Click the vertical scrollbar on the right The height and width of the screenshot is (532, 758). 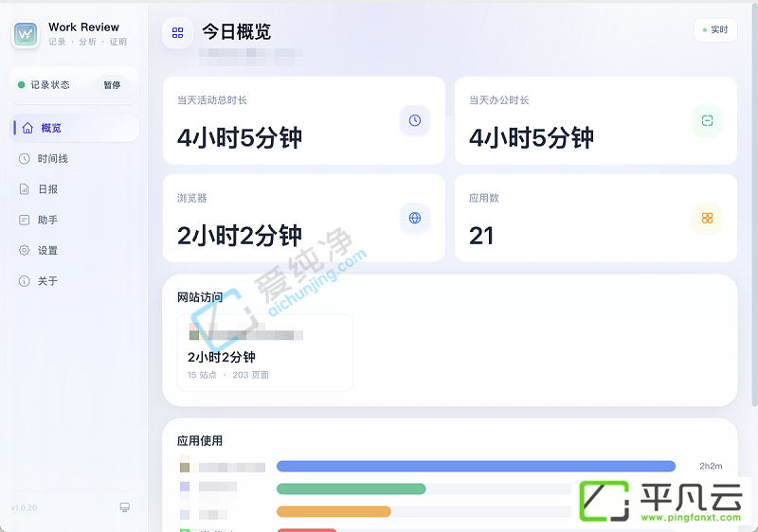point(754,203)
